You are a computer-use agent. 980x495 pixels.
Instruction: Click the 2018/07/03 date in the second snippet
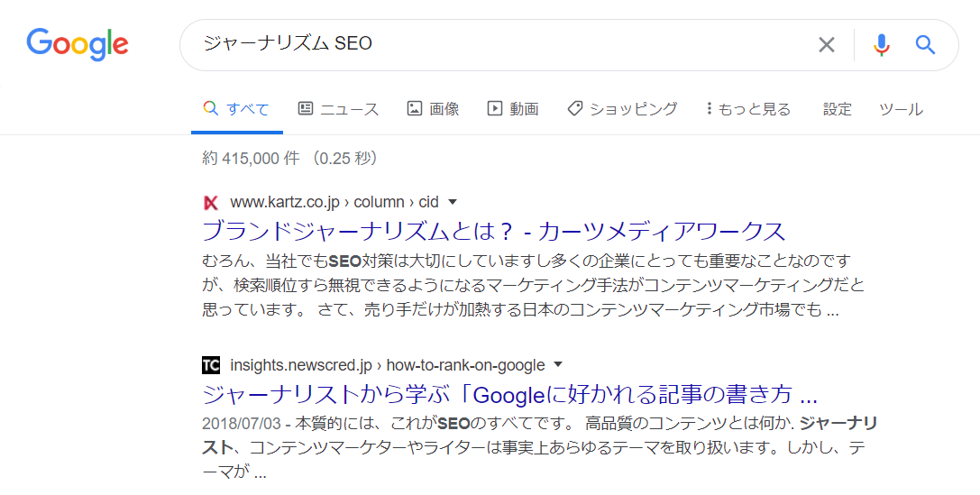pos(242,423)
